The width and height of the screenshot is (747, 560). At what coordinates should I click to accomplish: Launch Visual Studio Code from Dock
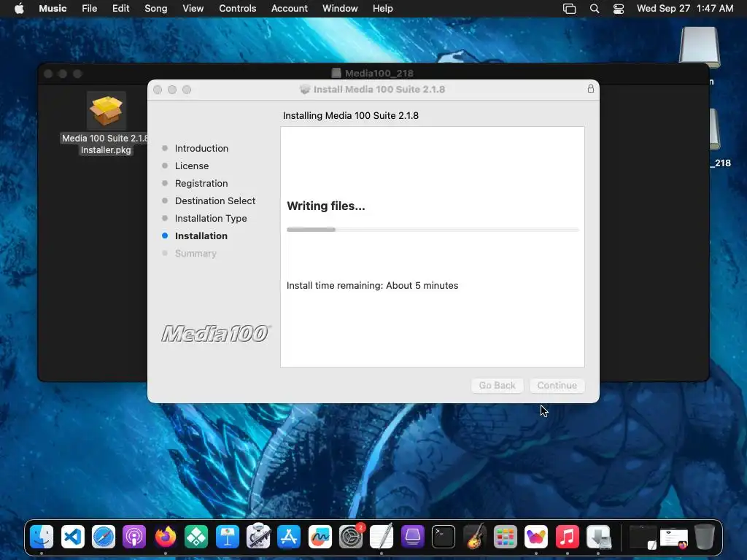coord(73,537)
